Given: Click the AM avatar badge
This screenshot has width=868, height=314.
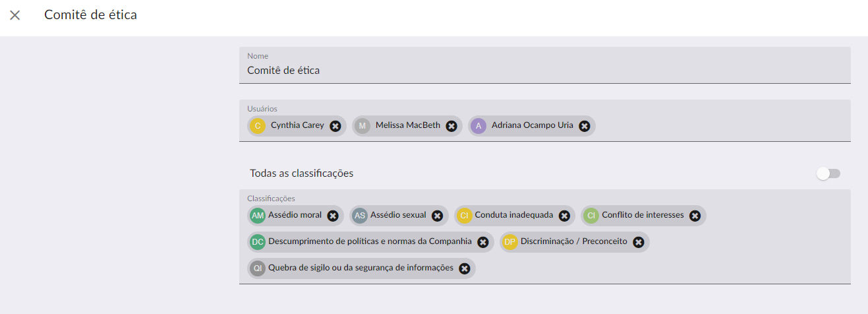Looking at the screenshot, I should tap(258, 216).
